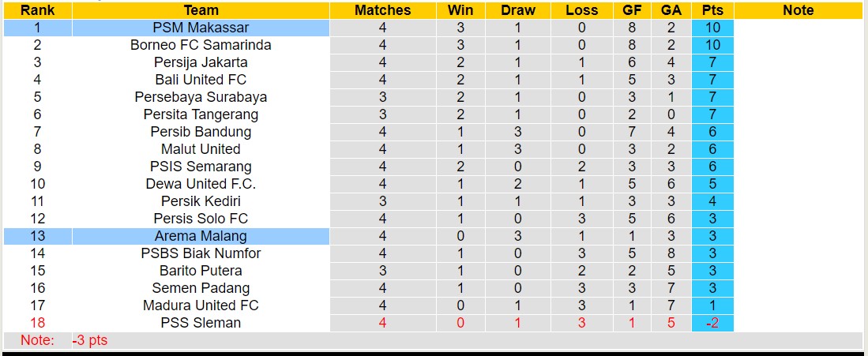
Task: Click the Arema Malang highlighted team
Action: coord(201,236)
